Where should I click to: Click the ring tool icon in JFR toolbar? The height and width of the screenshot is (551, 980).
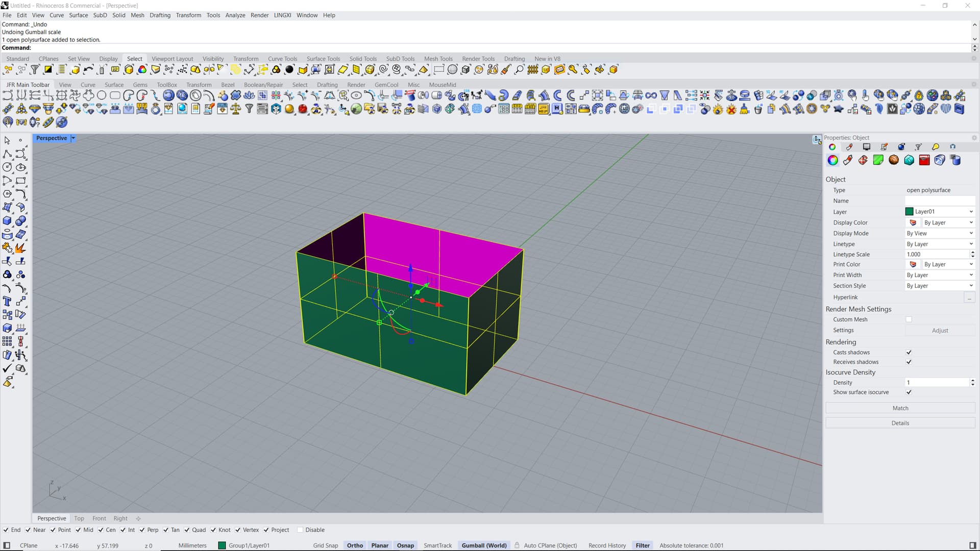click(x=156, y=109)
